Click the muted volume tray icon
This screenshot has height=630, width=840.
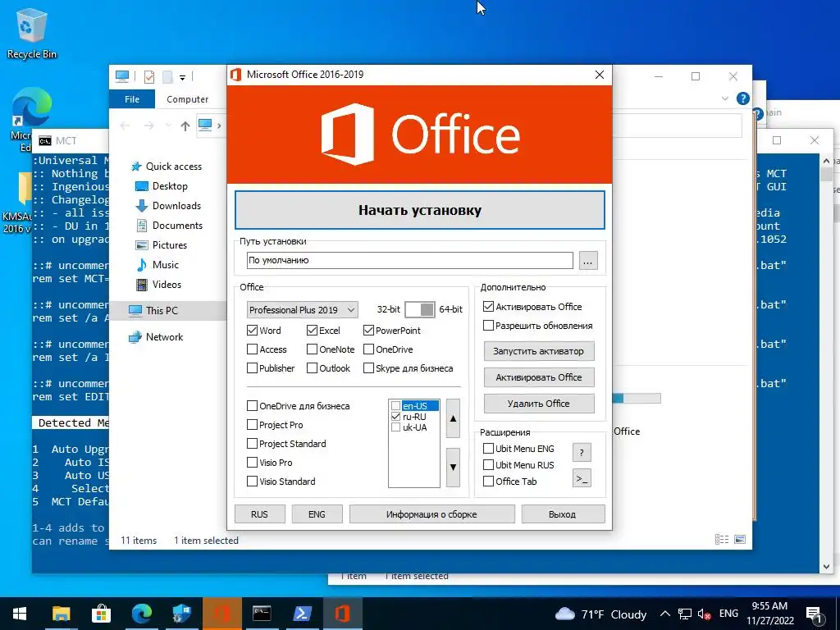point(704,614)
